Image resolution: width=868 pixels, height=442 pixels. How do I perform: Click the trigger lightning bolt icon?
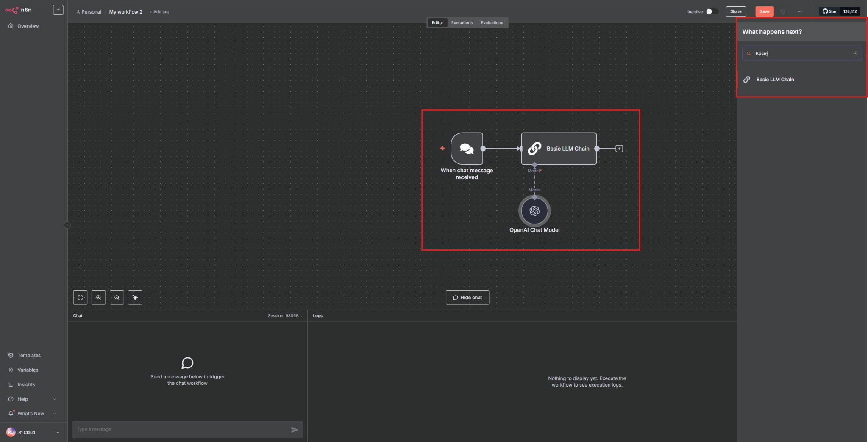[x=442, y=148]
